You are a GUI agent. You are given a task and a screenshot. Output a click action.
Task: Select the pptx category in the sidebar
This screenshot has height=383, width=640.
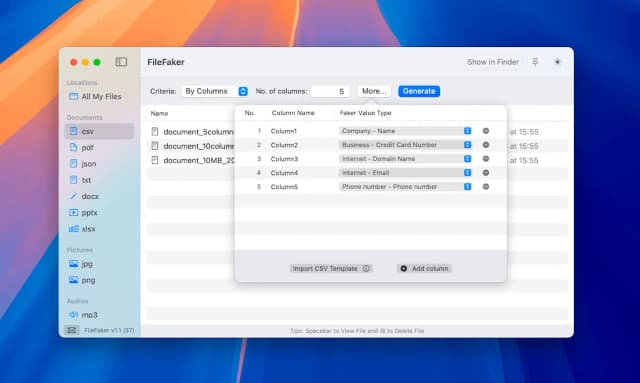(99, 213)
